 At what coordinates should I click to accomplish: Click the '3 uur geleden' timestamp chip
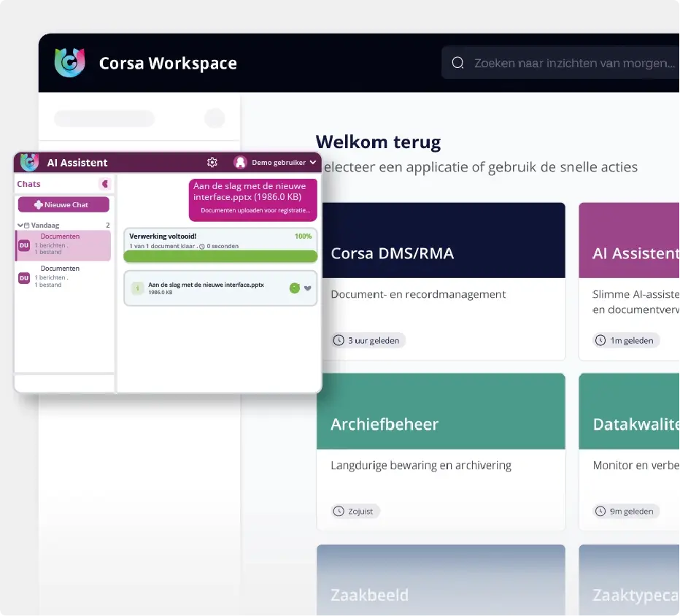click(368, 341)
